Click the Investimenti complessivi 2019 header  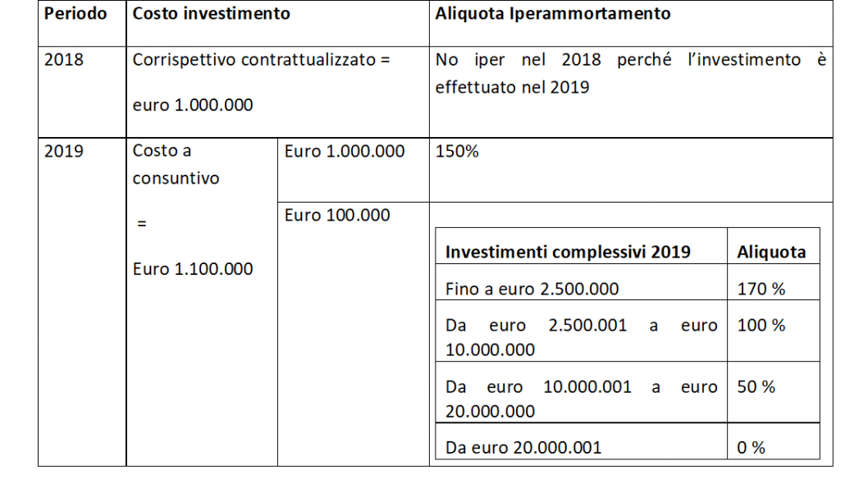[568, 253]
